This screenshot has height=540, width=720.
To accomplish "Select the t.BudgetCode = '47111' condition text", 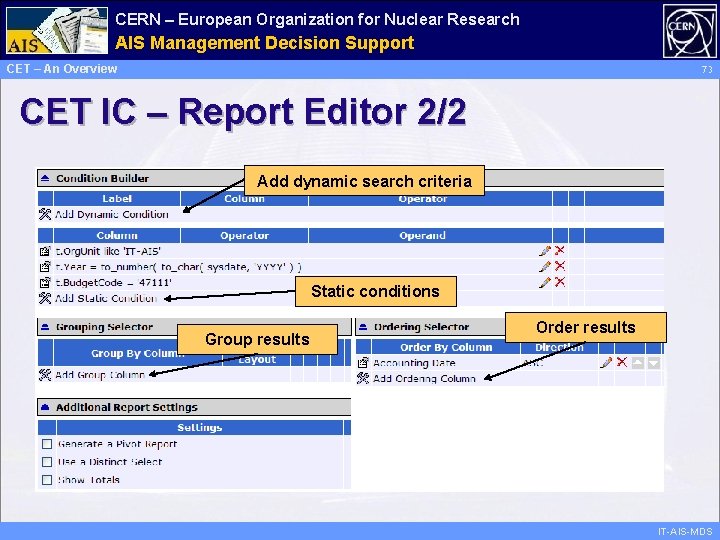I will pyautogui.click(x=113, y=282).
